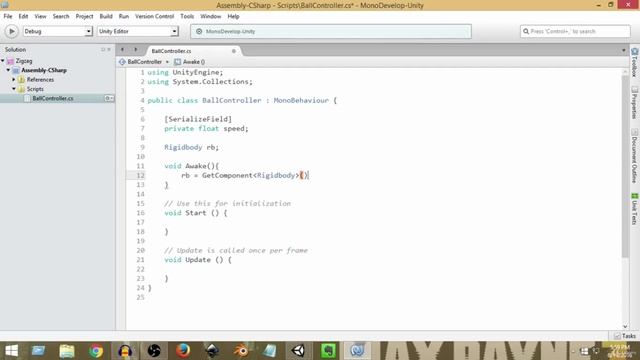Image resolution: width=640 pixels, height=360 pixels.
Task: Open the Run menu
Action: (124, 16)
